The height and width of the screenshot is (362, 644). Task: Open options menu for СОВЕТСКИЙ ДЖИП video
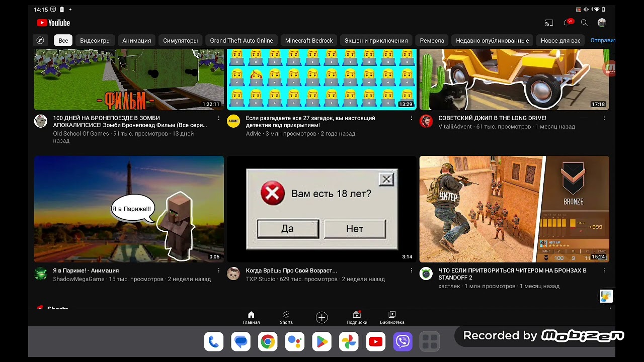click(x=604, y=118)
